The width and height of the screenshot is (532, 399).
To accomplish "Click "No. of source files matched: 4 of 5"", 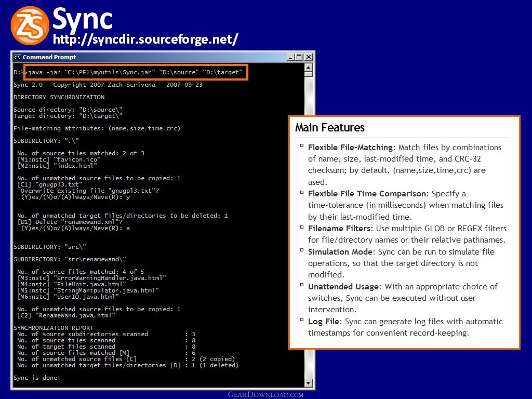I will 81,272.
